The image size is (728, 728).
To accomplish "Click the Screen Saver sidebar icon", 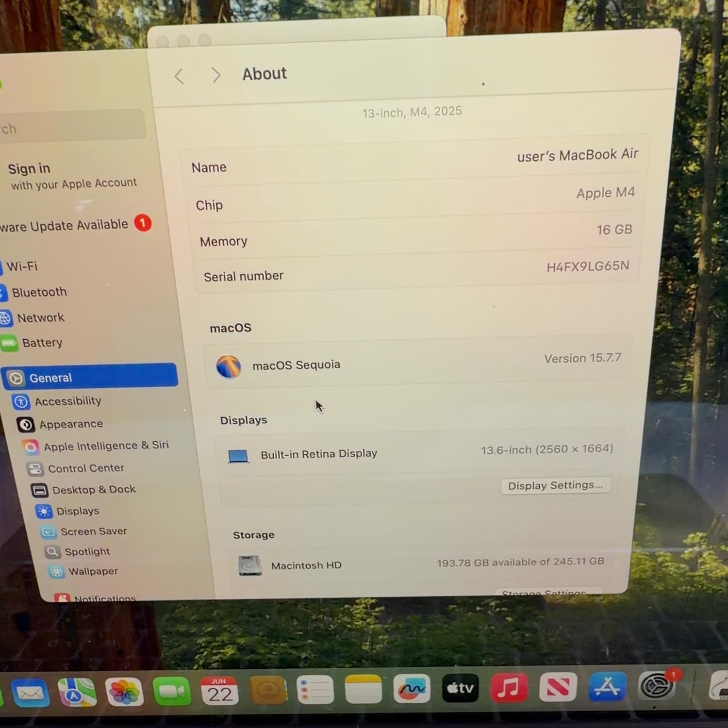I will click(48, 532).
